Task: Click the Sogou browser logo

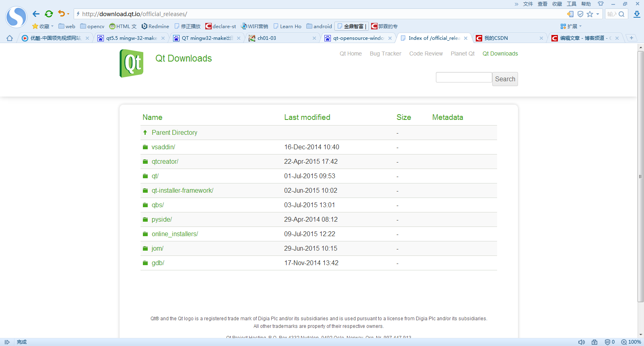Action: [x=16, y=17]
